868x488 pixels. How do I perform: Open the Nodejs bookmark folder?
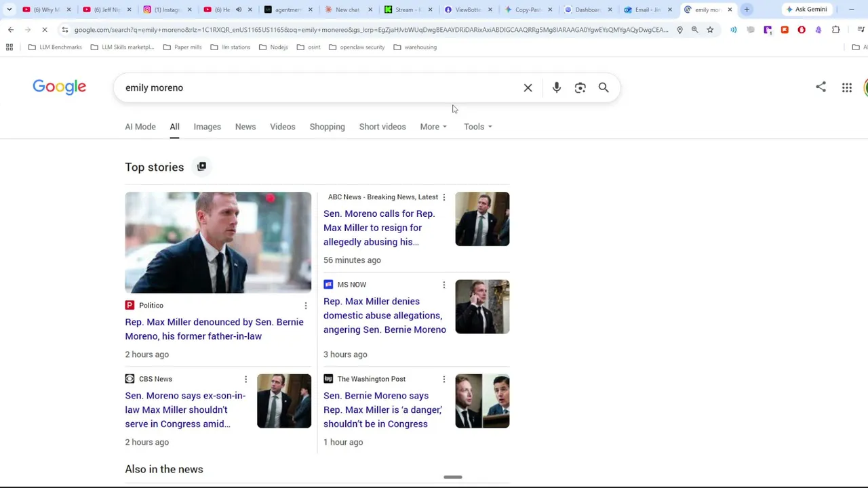click(x=273, y=47)
